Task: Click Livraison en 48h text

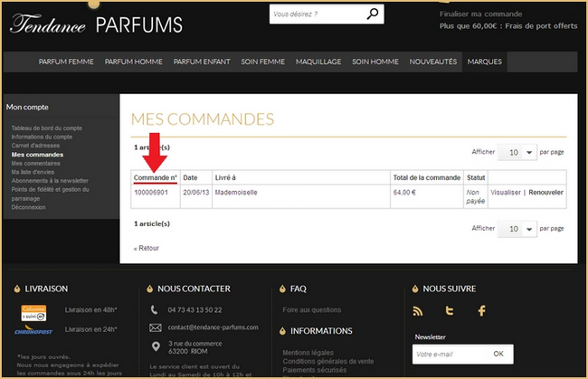Action: pyautogui.click(x=90, y=310)
